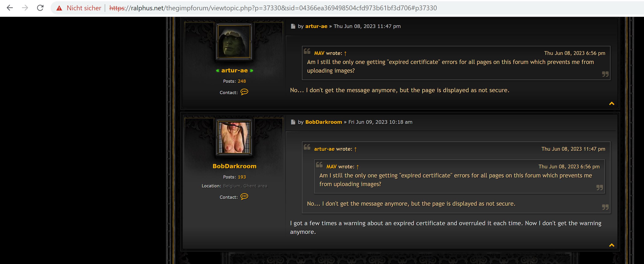644x264 pixels.
Task: Reload the page with refresh icon
Action: [40, 8]
